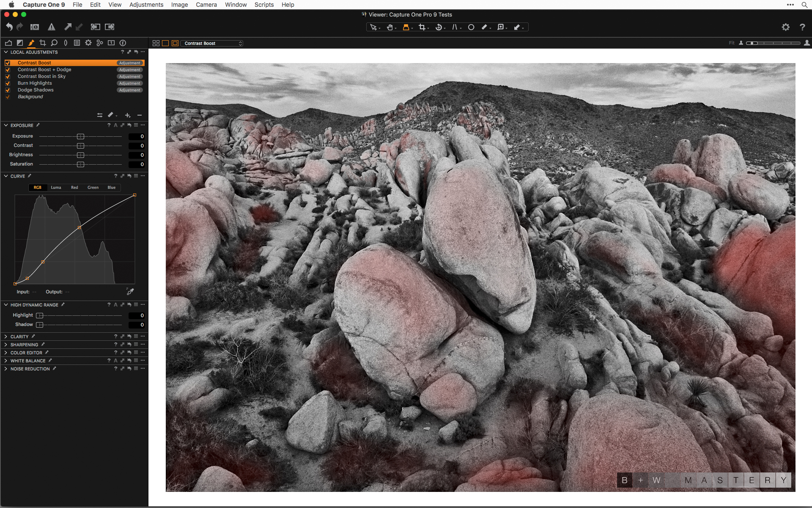
Task: Disable the Burn Highlights layer checkbox
Action: pyautogui.click(x=8, y=83)
